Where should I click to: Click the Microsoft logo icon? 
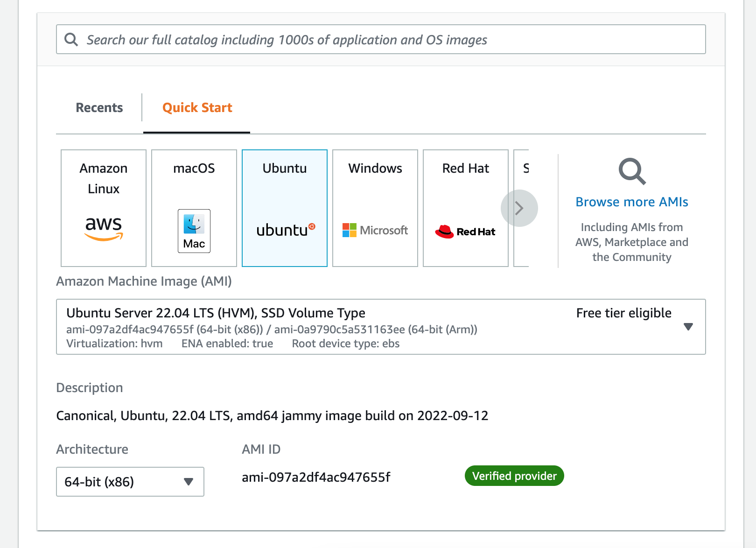tap(375, 230)
